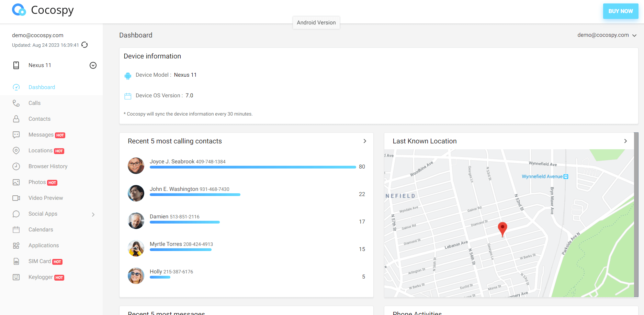Click the Browser History clock icon

(16, 166)
